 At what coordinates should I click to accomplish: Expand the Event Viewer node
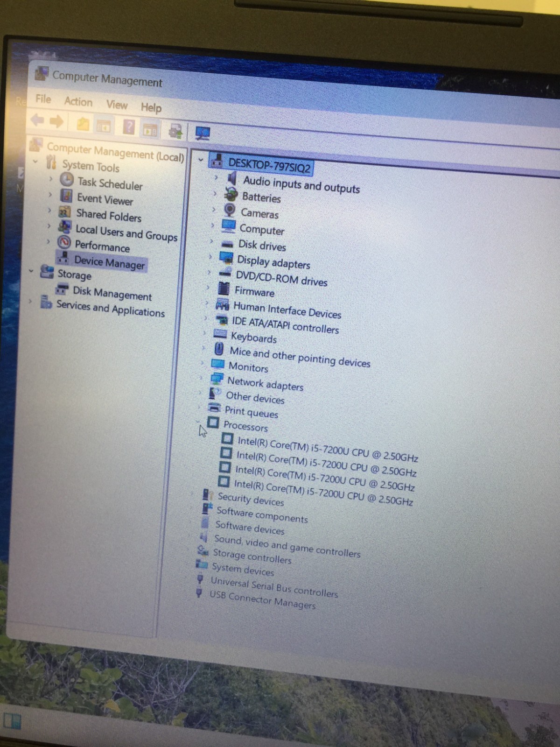pos(50,194)
